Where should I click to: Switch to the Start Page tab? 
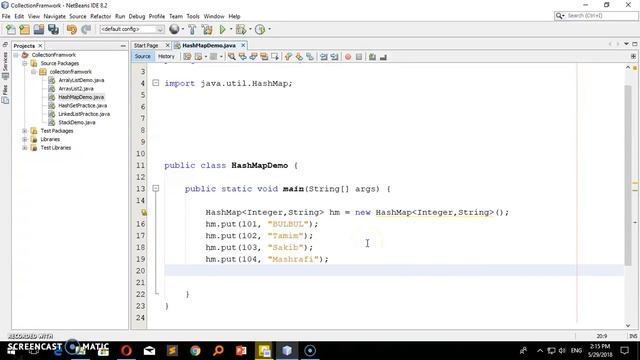point(146,45)
